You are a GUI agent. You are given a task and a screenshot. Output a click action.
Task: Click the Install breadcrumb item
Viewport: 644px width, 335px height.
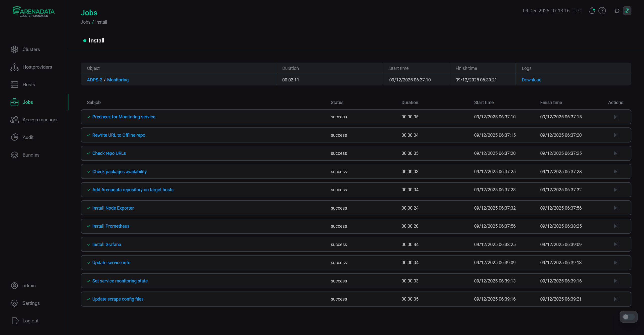pos(101,22)
